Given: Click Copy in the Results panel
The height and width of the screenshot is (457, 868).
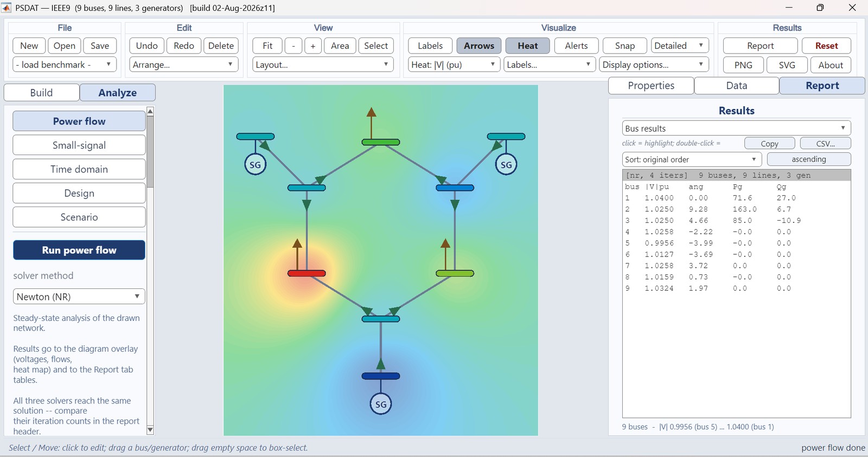Looking at the screenshot, I should 770,143.
